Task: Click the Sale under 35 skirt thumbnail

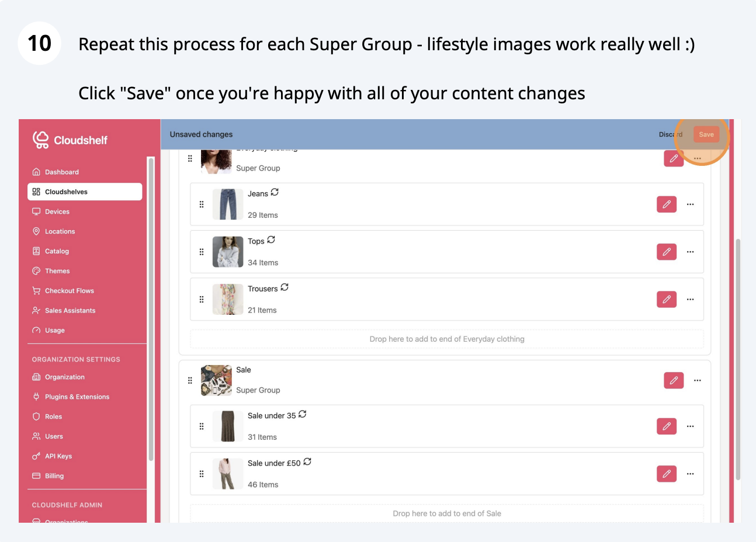Action: click(228, 426)
